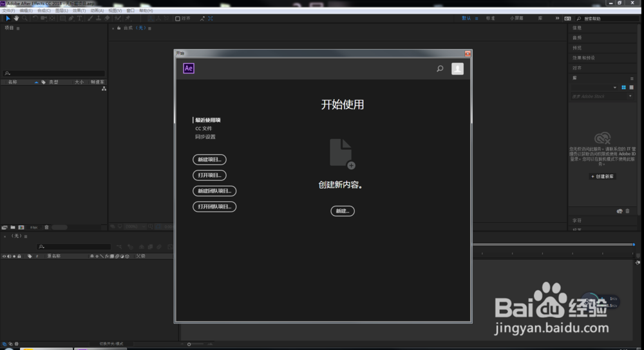The image size is (644, 350).
Task: Toggle 3D layer switch column
Action: click(x=128, y=256)
